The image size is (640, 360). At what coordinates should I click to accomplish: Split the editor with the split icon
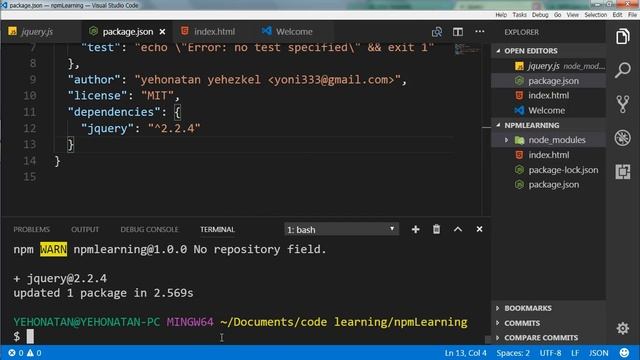(458, 32)
